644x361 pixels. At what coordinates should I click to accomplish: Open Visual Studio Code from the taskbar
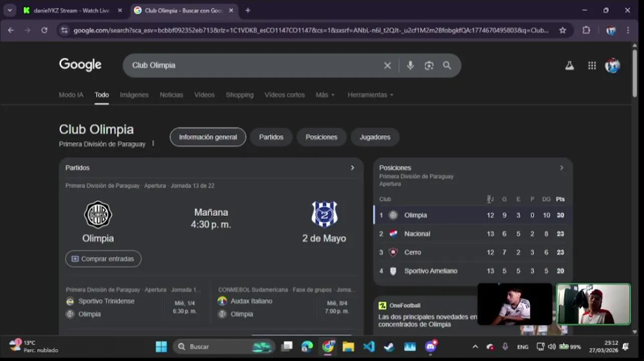point(369,346)
